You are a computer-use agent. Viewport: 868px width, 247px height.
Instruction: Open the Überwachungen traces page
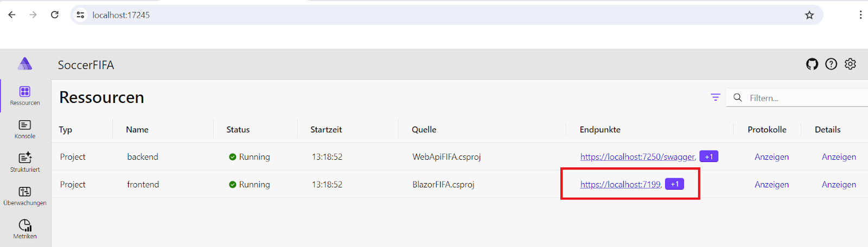pos(25,196)
